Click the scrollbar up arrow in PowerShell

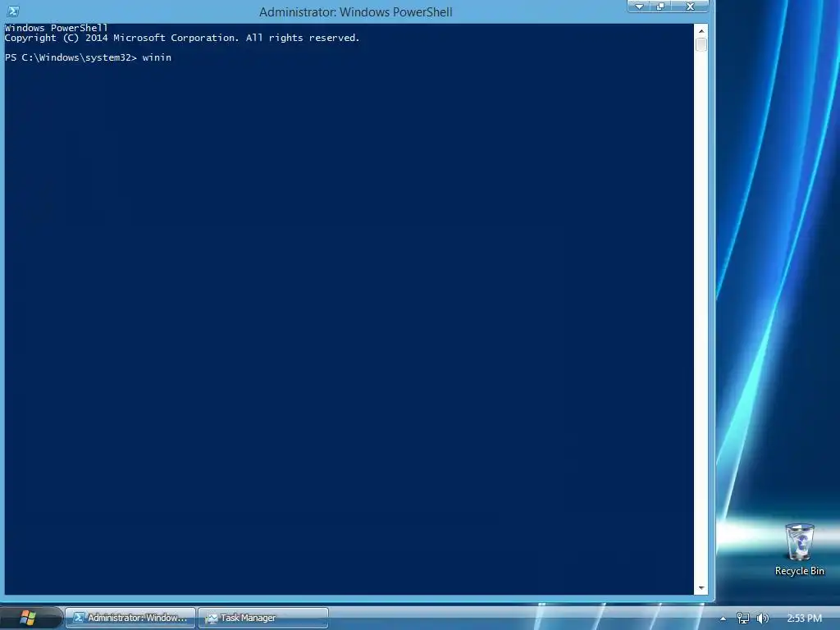701,31
